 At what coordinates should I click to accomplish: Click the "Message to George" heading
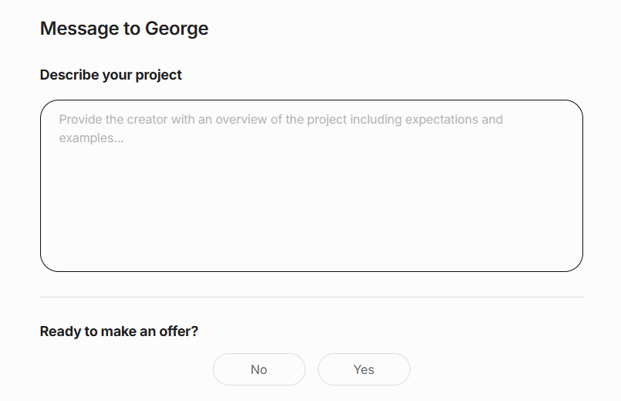[124, 28]
